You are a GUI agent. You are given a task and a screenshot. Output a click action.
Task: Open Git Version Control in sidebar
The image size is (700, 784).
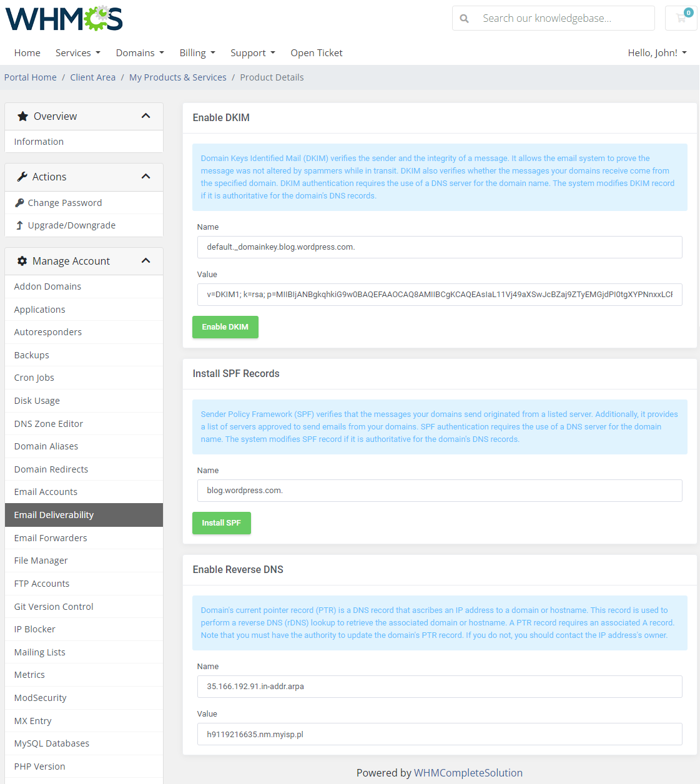[84, 607]
